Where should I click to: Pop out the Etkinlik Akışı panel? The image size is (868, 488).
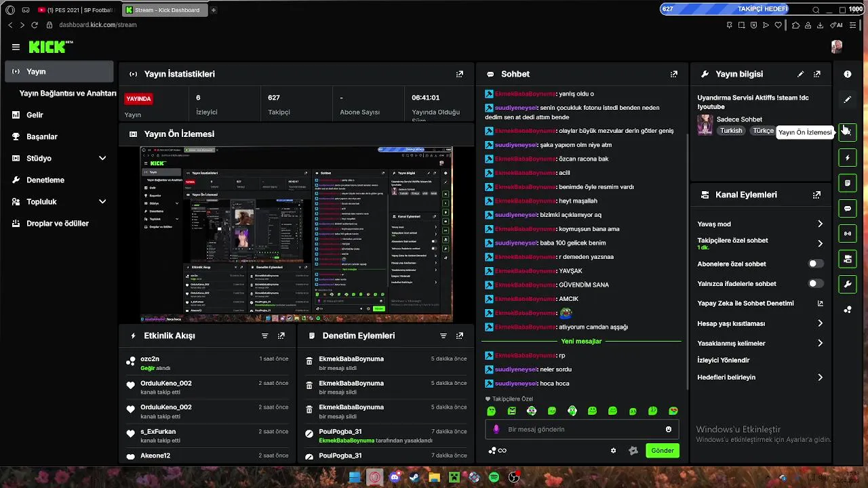click(281, 335)
